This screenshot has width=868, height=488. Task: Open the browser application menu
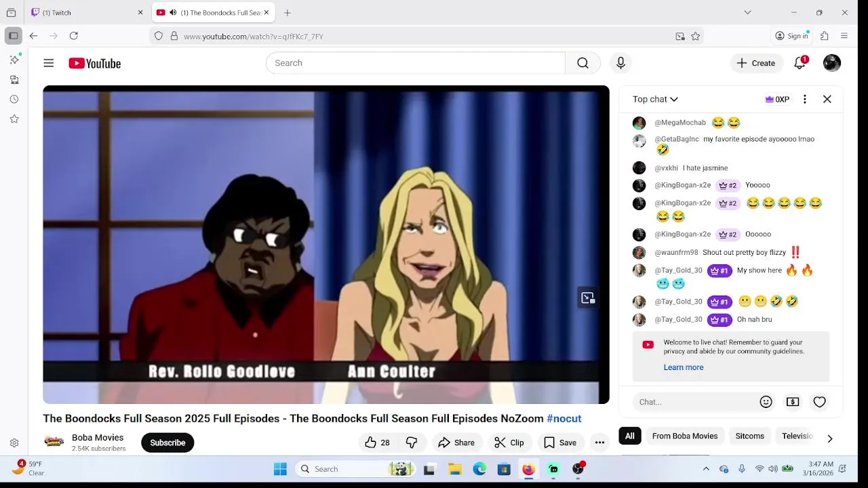[x=844, y=36]
